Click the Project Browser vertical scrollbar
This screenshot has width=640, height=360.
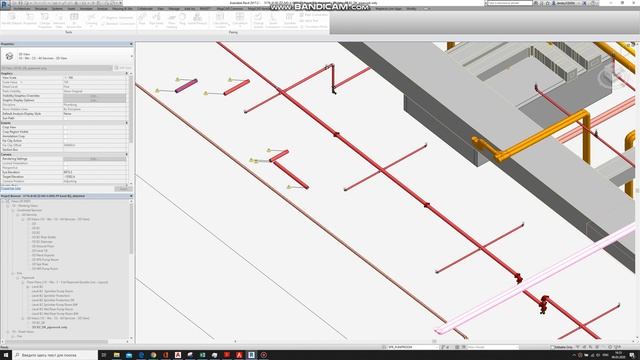click(131, 229)
